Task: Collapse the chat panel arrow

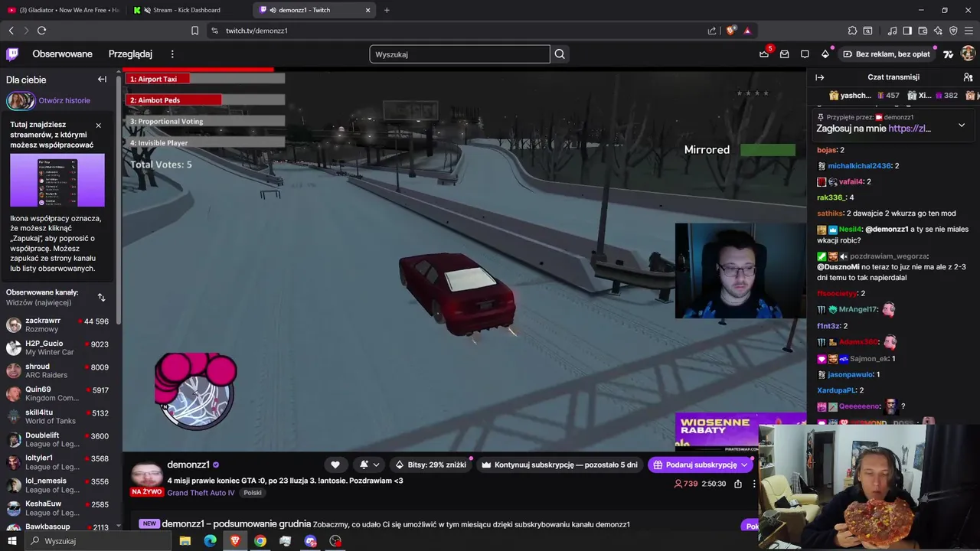Action: click(x=820, y=77)
